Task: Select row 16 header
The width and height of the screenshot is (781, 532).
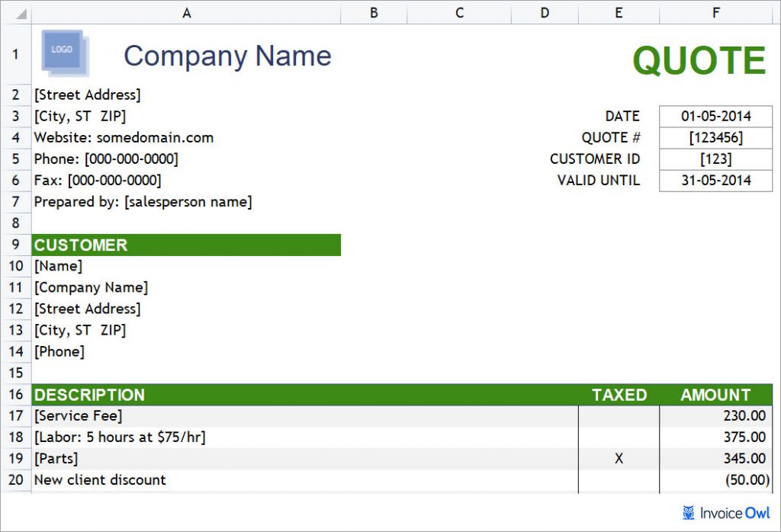Action: (16, 395)
